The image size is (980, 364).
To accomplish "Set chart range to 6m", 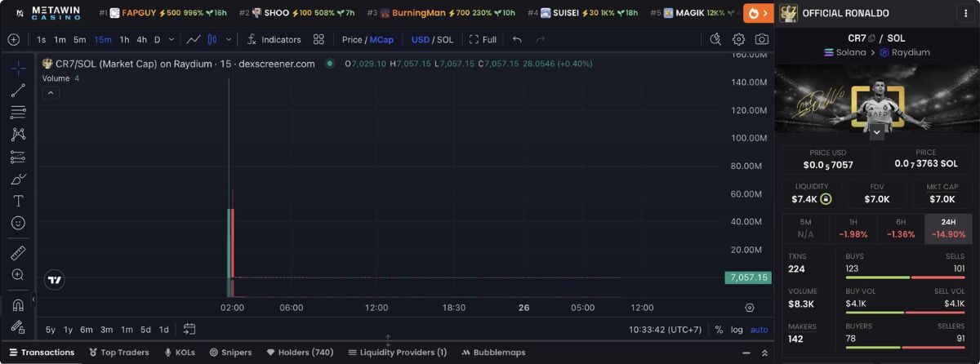I will tap(87, 330).
